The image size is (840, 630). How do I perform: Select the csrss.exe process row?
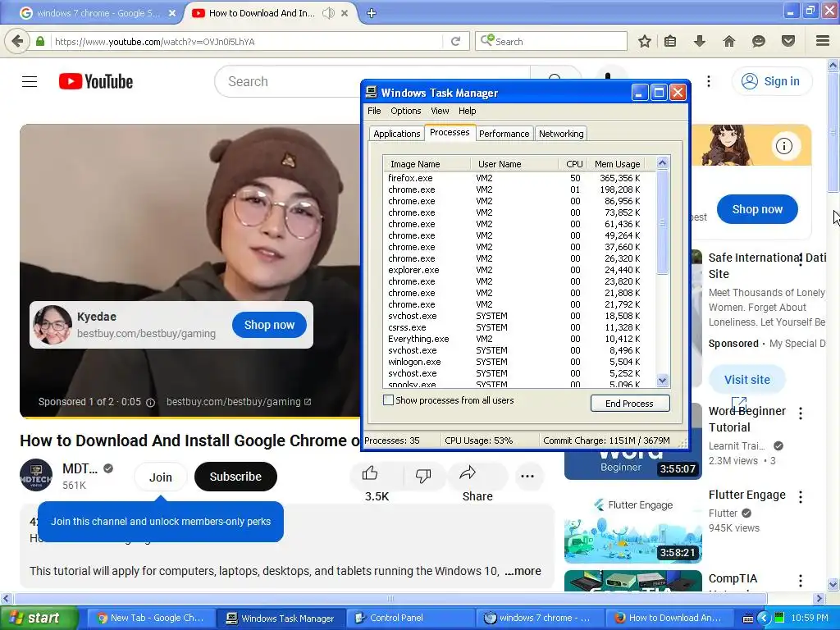[x=519, y=327]
